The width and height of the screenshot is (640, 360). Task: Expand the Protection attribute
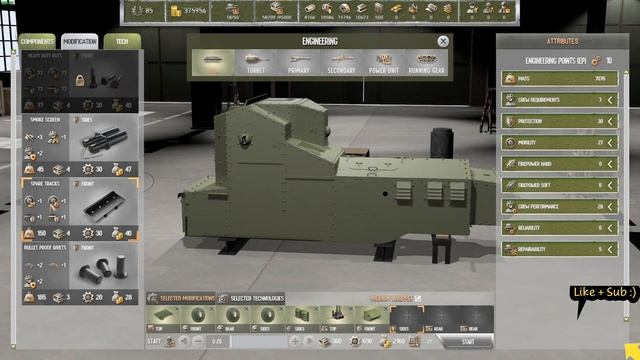coord(610,121)
